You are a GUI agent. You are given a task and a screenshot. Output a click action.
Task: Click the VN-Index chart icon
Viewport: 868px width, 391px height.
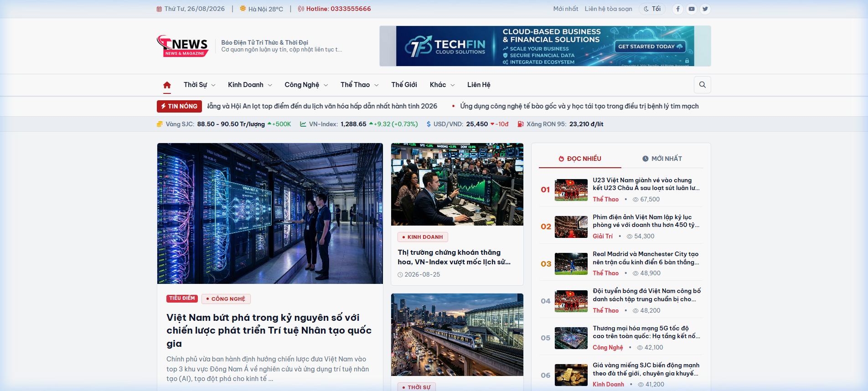(x=303, y=124)
